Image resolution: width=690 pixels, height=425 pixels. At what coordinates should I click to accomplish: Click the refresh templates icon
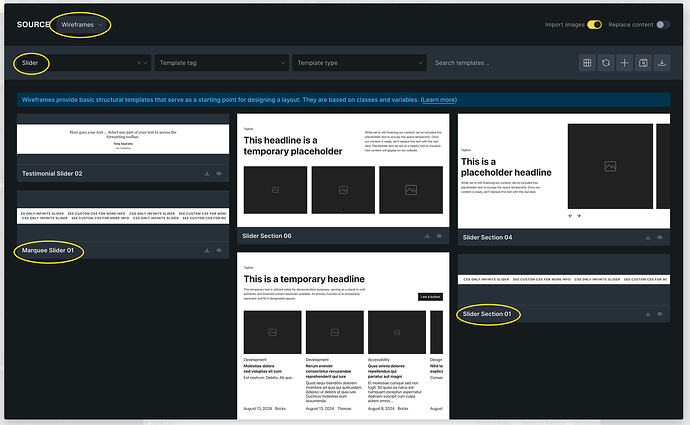(x=606, y=63)
